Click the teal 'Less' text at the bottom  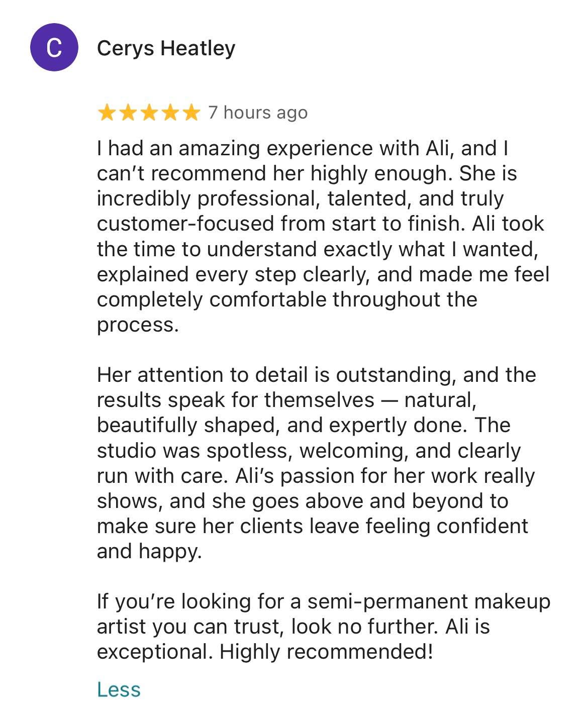point(119,688)
